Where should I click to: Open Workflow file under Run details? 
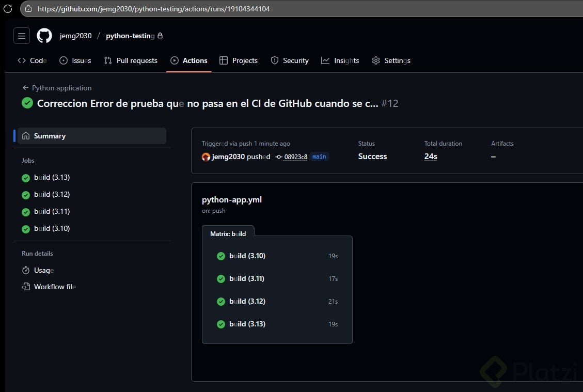(x=55, y=287)
